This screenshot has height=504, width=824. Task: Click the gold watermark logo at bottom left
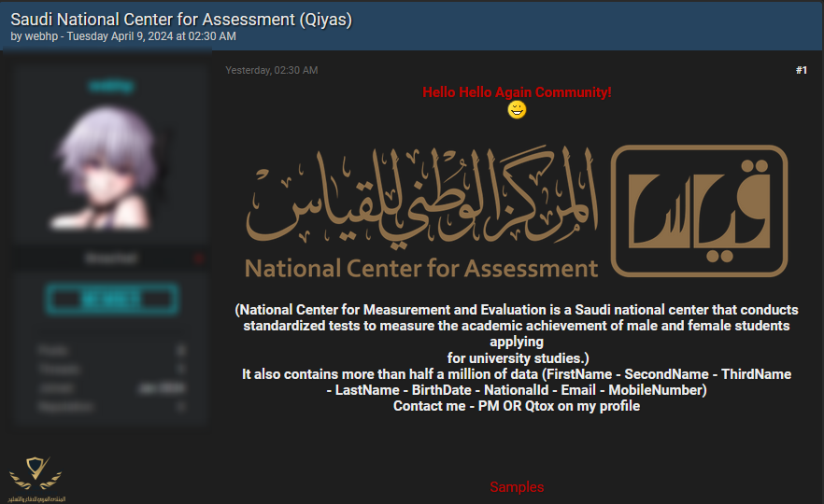coord(36,476)
